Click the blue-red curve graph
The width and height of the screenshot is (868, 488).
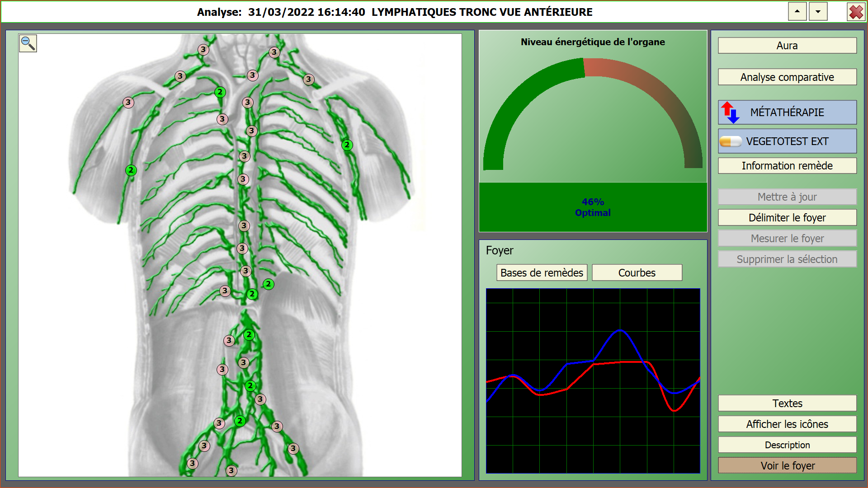(x=593, y=381)
